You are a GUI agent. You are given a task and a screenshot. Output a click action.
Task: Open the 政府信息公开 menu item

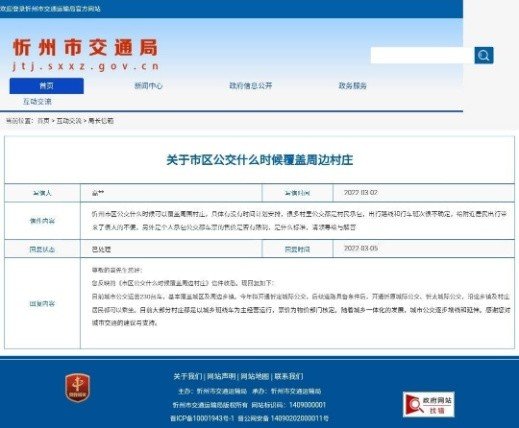pyautogui.click(x=251, y=86)
